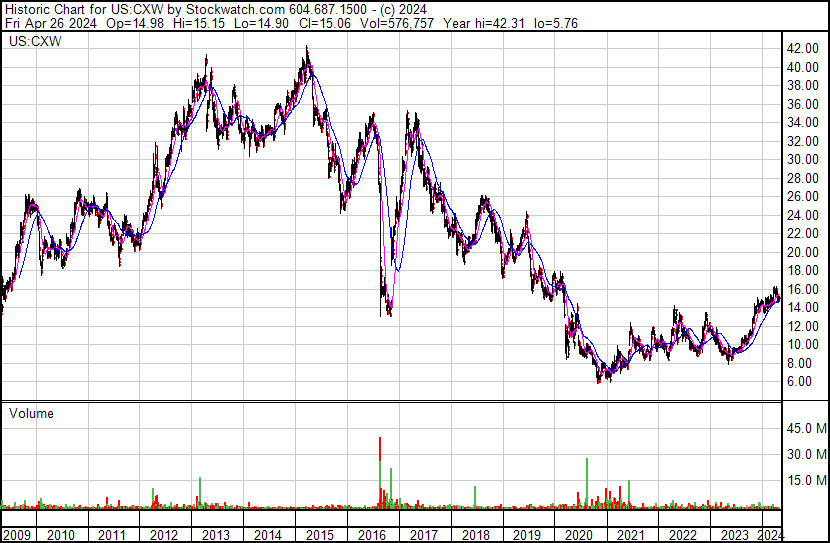Click the Hi=15.15 high value
The height and width of the screenshot is (543, 830).
click(x=199, y=23)
